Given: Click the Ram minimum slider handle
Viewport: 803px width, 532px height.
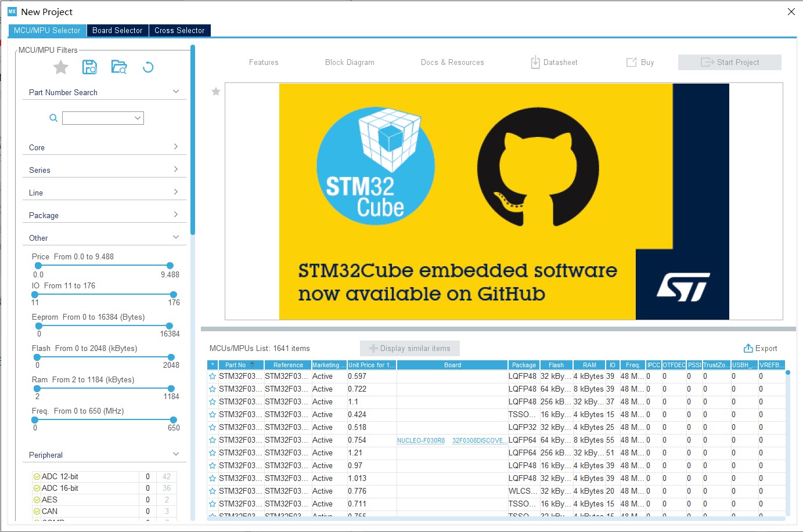Looking at the screenshot, I should point(37,389).
